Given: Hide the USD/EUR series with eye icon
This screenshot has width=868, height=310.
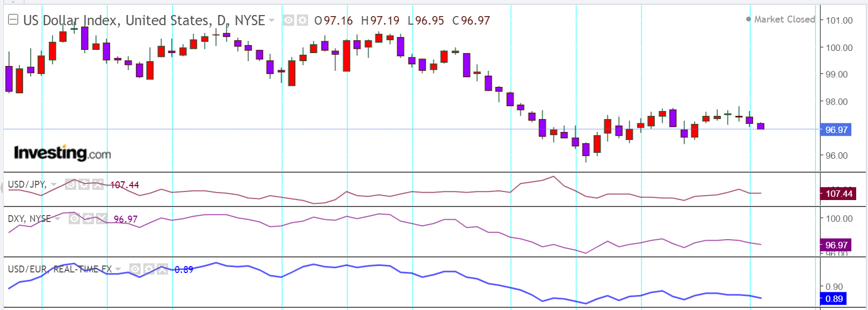Looking at the screenshot, I should click(135, 269).
